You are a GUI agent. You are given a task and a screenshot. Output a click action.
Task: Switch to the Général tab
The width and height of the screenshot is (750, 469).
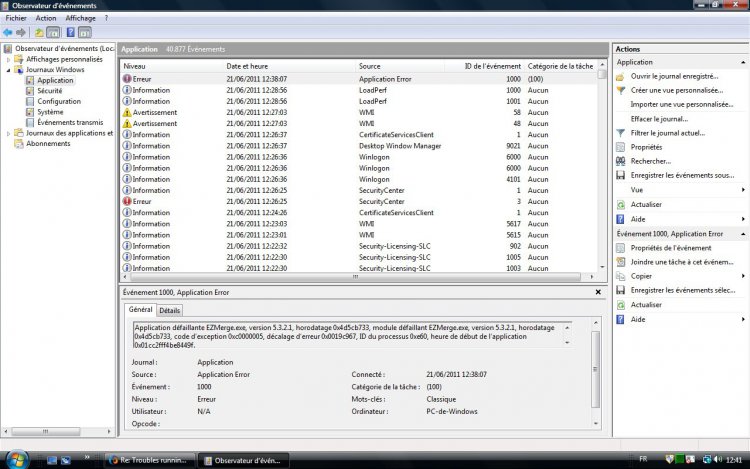click(140, 309)
